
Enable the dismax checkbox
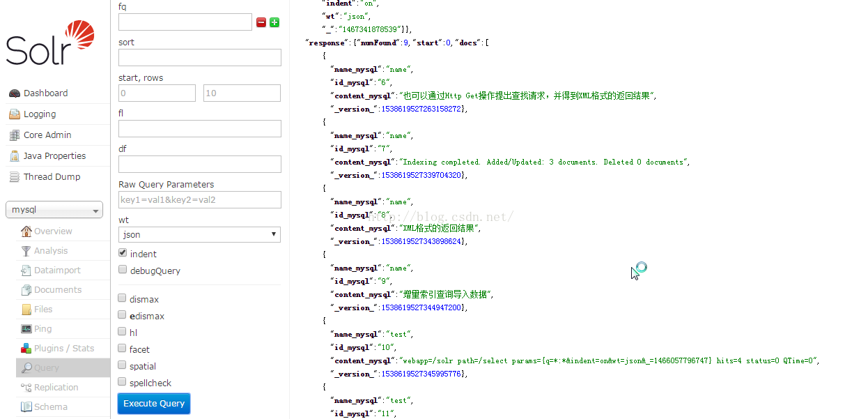click(x=123, y=298)
